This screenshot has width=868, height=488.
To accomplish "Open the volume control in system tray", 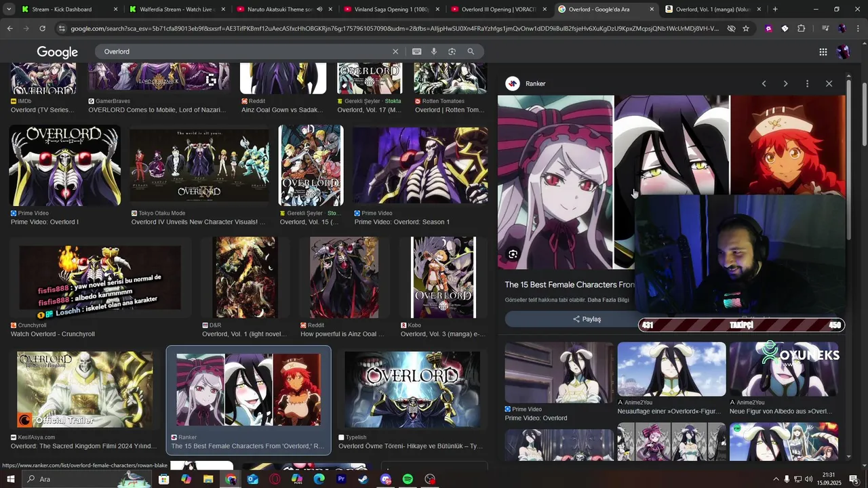I will [808, 479].
